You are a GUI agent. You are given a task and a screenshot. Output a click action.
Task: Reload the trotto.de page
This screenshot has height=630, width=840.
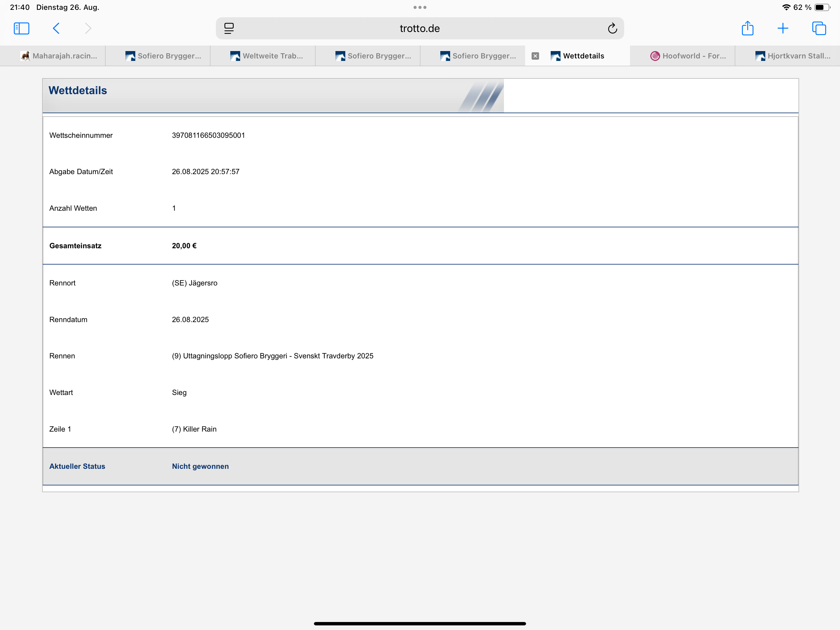pyautogui.click(x=612, y=29)
